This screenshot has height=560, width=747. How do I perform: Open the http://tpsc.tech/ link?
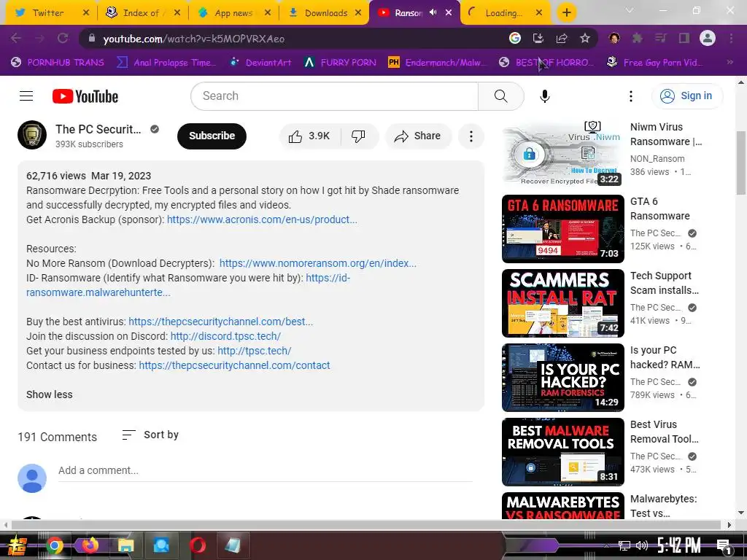pyautogui.click(x=255, y=351)
